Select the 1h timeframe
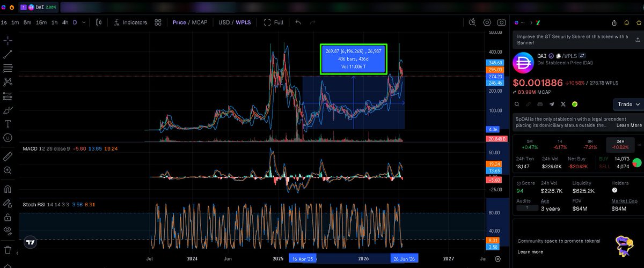Image resolution: width=644 pixels, height=268 pixels. [x=54, y=23]
